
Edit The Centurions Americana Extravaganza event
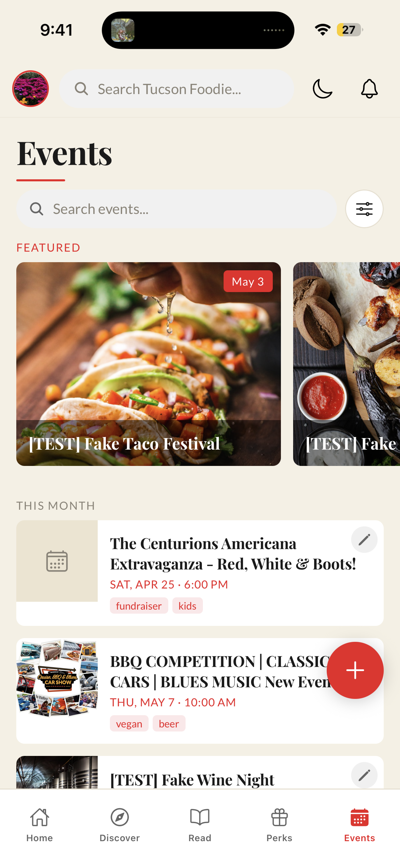(x=364, y=540)
